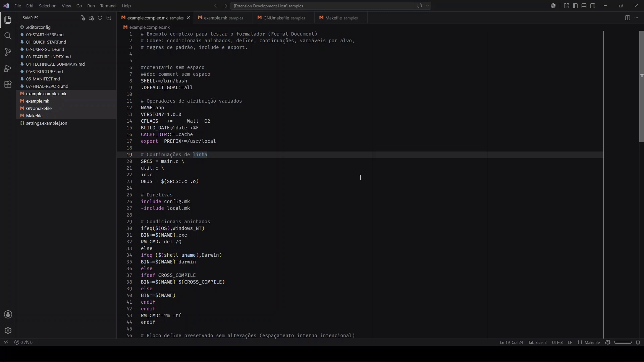The image size is (644, 362).
Task: Expand the chat dropdown chevron
Action: tap(427, 6)
